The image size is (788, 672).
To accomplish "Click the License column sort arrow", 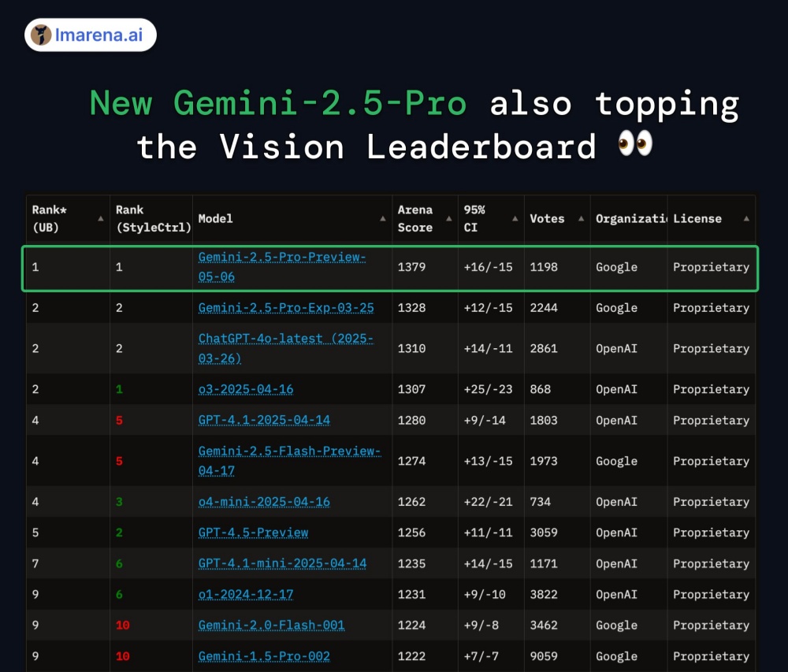I will tap(745, 218).
